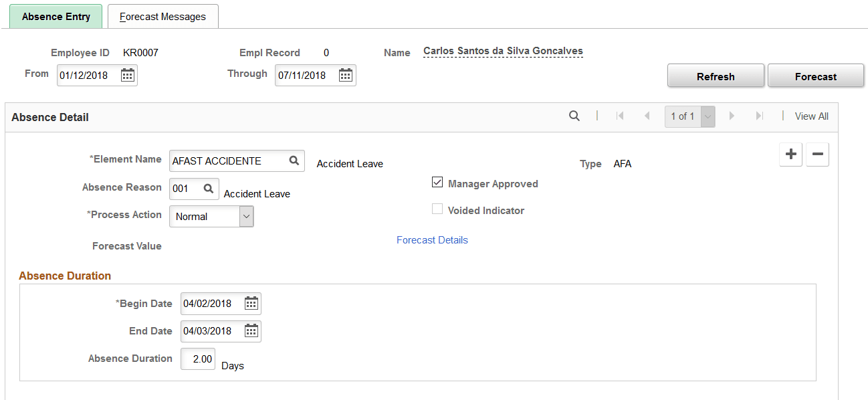The height and width of the screenshot is (400, 868).
Task: Click the Forecast button
Action: point(816,76)
